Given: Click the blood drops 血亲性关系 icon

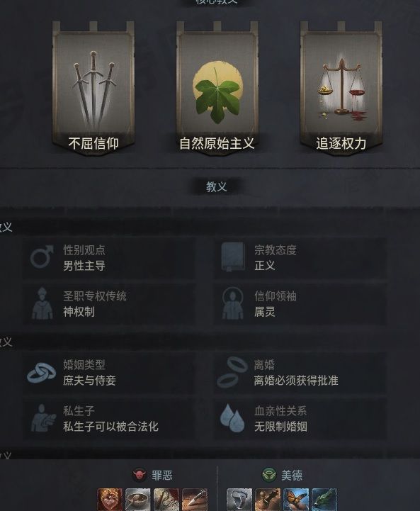Looking at the screenshot, I should tap(232, 417).
